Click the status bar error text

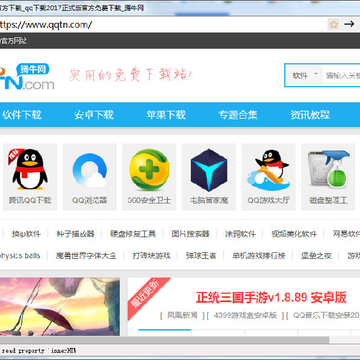click(39, 351)
